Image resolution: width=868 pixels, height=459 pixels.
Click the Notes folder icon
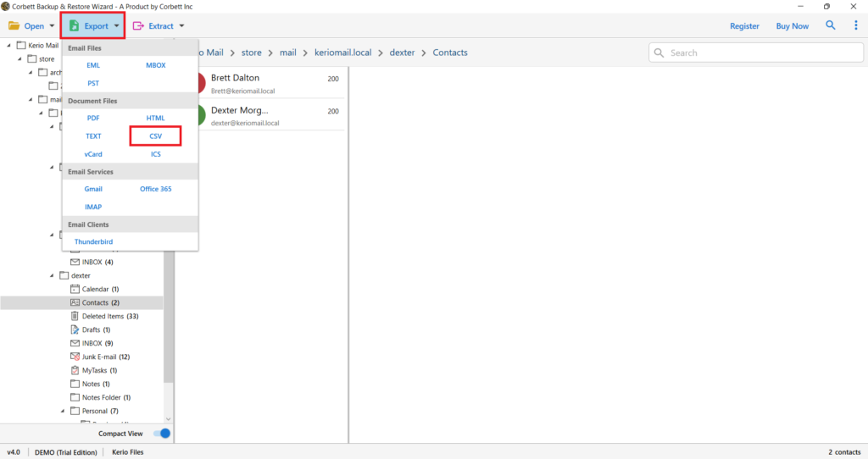pyautogui.click(x=75, y=384)
